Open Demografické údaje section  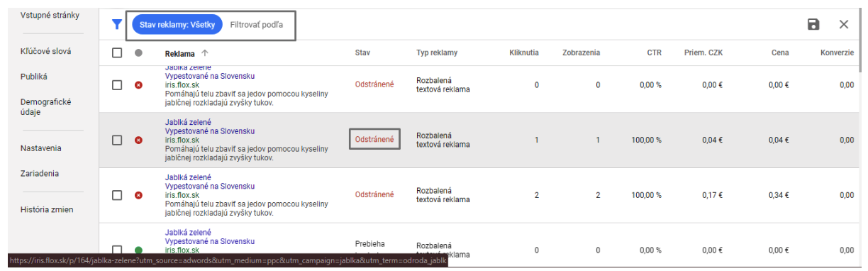click(x=45, y=107)
